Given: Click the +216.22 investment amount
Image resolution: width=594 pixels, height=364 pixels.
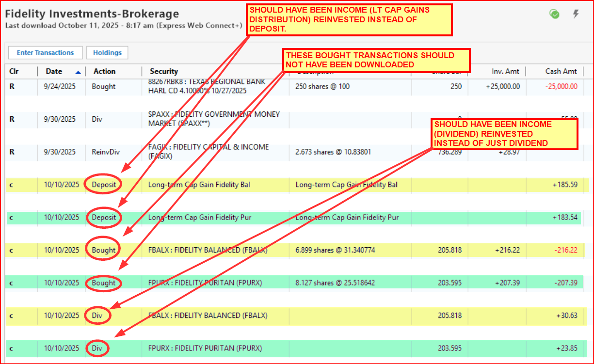Looking at the screenshot, I should (507, 250).
